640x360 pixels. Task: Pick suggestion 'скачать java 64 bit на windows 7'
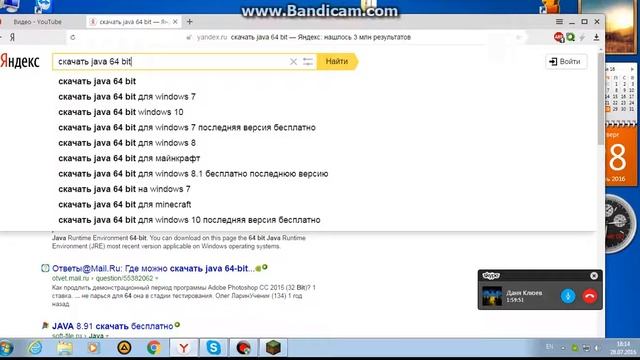click(124, 189)
